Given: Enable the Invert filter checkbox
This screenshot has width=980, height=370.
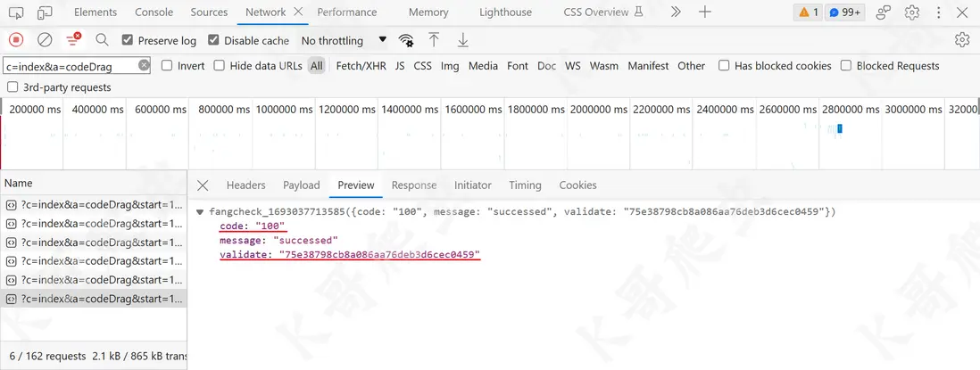Looking at the screenshot, I should point(167,65).
